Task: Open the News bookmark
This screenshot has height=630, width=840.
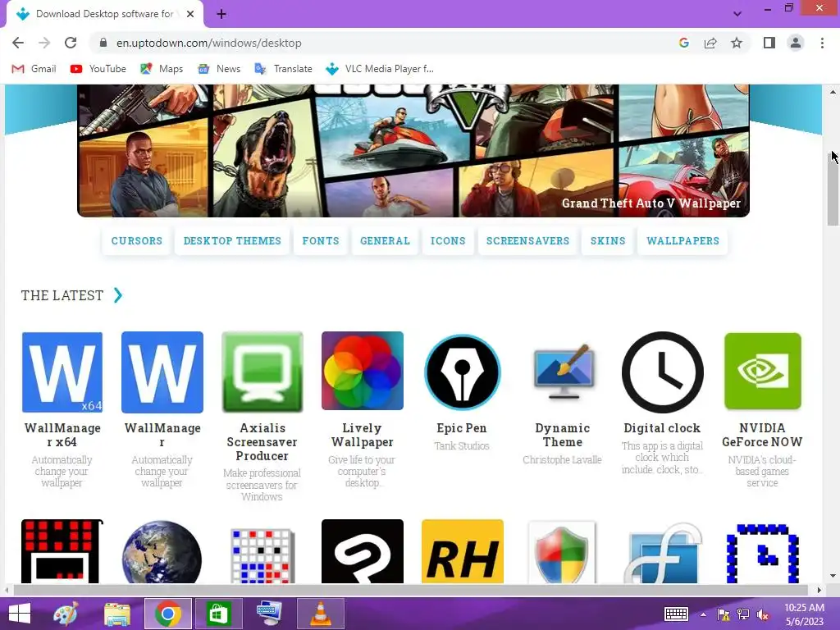Action: coord(218,69)
